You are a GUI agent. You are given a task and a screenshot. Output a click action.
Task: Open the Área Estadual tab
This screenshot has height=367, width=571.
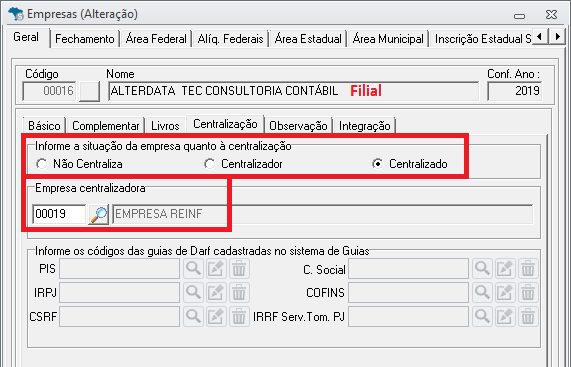click(308, 39)
